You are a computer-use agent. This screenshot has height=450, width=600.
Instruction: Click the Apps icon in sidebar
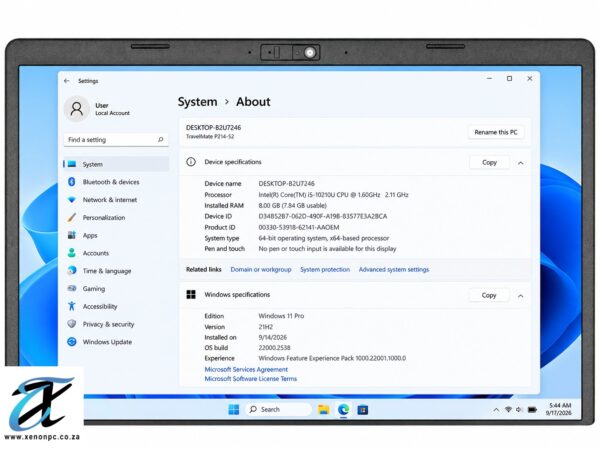(x=72, y=235)
